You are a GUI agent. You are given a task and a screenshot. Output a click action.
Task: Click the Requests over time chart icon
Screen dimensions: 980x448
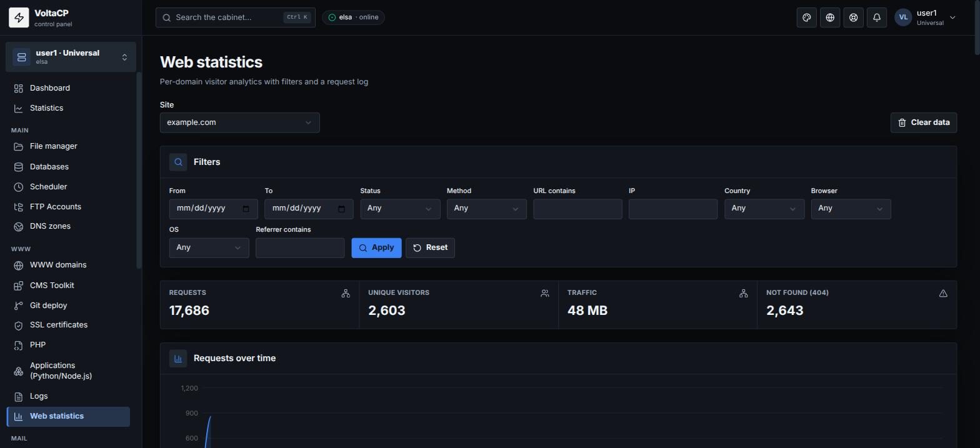pyautogui.click(x=178, y=358)
